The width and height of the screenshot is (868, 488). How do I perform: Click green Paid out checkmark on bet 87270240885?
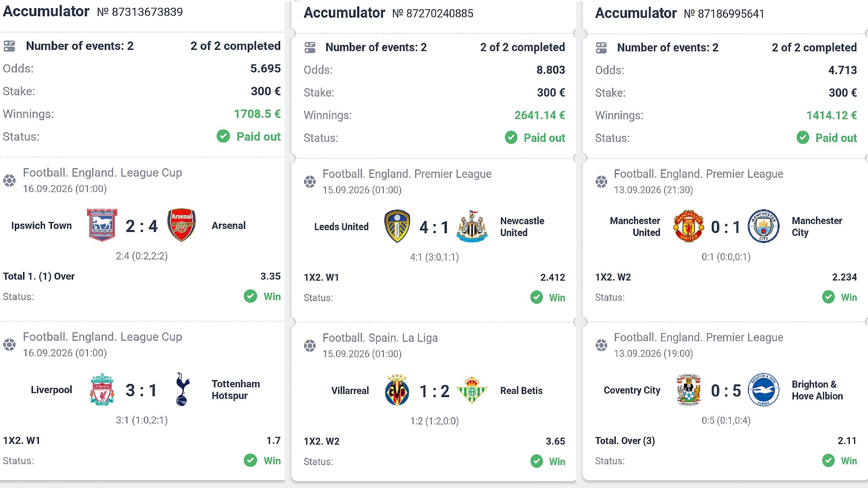[511, 138]
